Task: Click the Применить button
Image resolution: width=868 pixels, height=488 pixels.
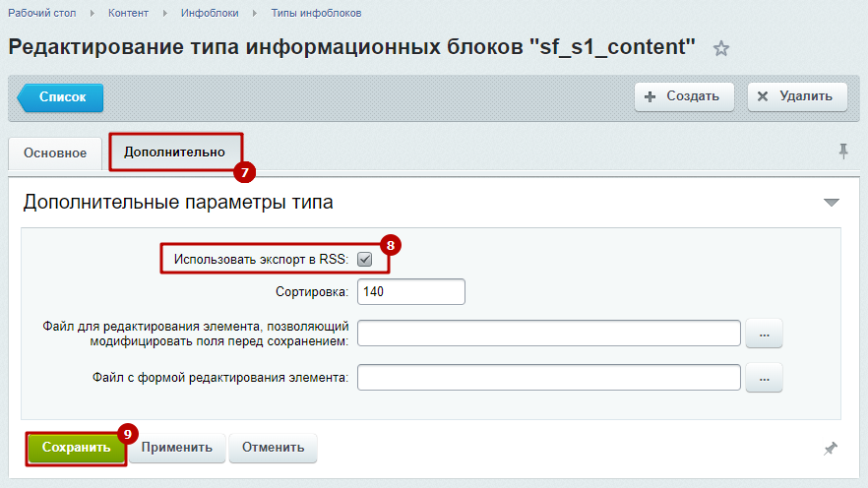Action: (177, 448)
